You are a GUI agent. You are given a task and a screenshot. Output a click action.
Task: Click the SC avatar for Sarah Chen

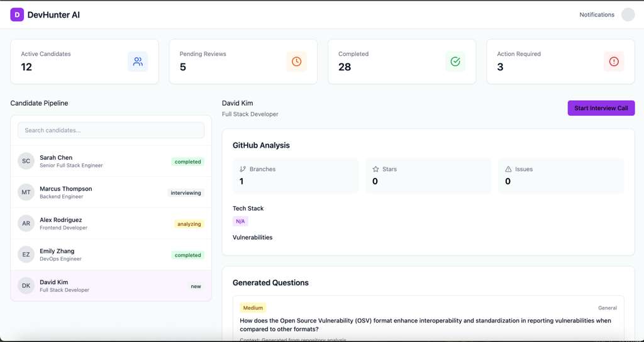point(26,161)
